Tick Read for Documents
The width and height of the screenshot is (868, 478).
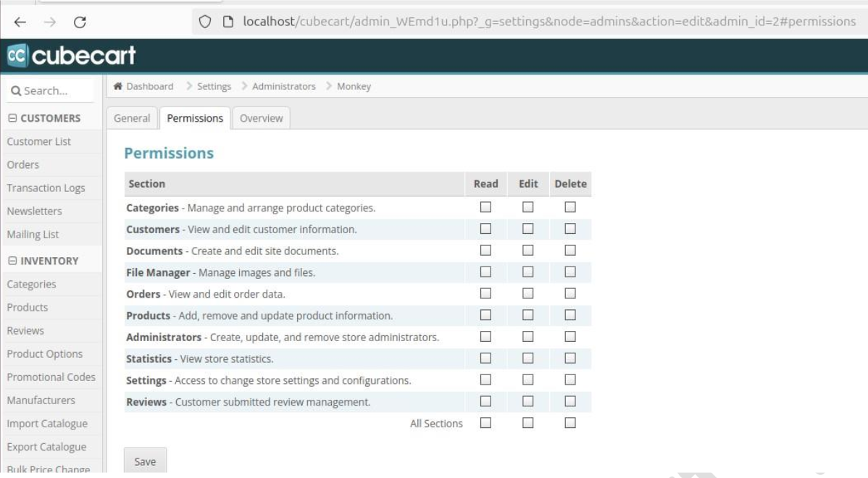[x=485, y=250]
